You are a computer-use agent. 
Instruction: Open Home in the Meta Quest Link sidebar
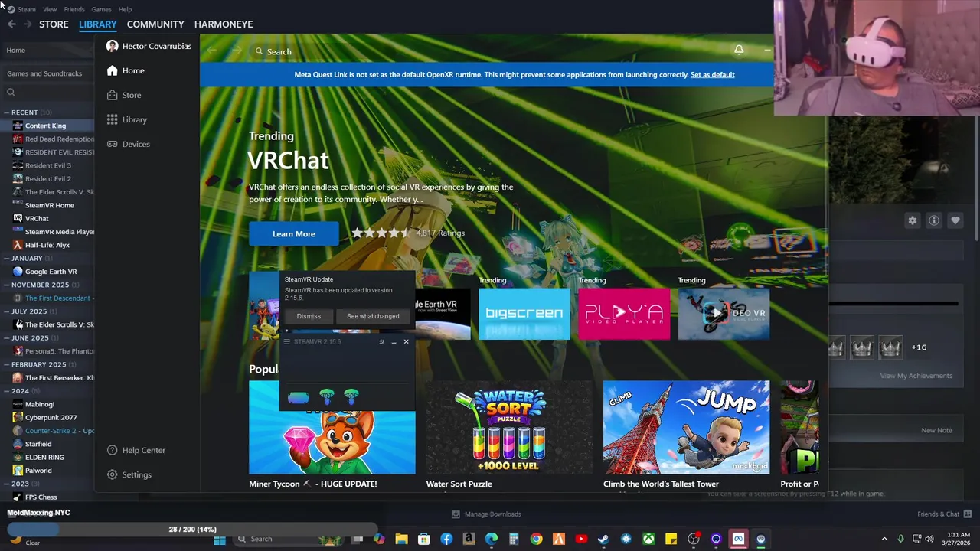point(126,70)
